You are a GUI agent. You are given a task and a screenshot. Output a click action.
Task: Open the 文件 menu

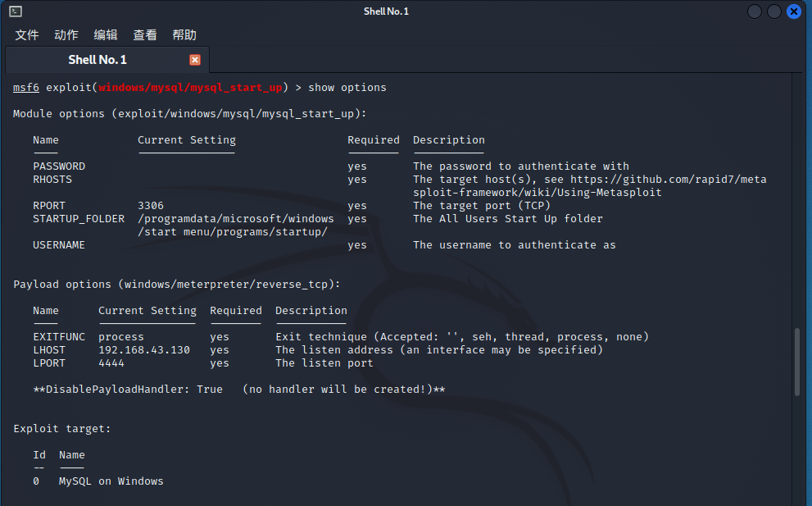pos(27,35)
